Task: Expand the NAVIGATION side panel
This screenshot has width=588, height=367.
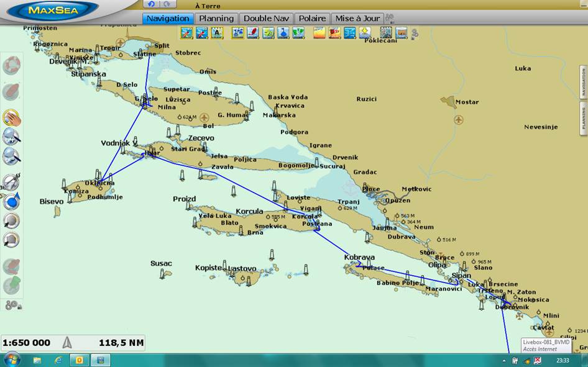Action: (x=583, y=82)
